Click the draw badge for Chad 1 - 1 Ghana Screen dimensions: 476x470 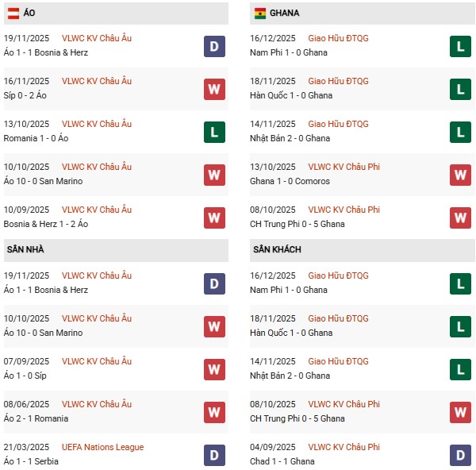pyautogui.click(x=461, y=455)
